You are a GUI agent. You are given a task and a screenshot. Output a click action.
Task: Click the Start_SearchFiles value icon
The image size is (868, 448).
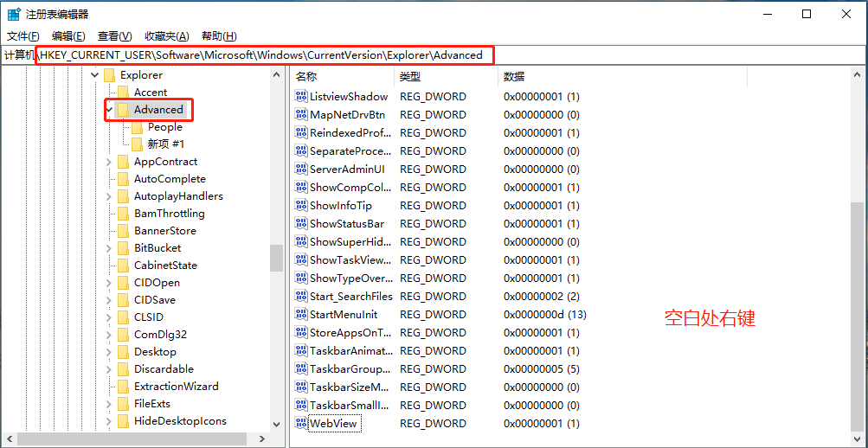point(300,297)
